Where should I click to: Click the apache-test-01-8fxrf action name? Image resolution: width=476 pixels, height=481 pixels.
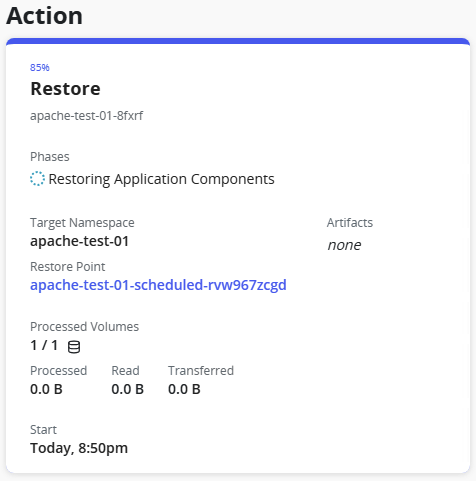point(86,116)
